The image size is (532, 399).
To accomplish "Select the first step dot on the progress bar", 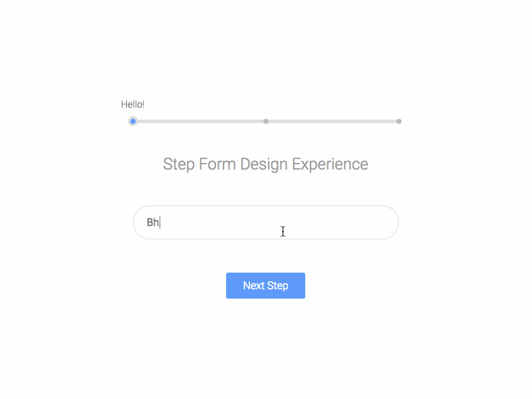I will (132, 121).
